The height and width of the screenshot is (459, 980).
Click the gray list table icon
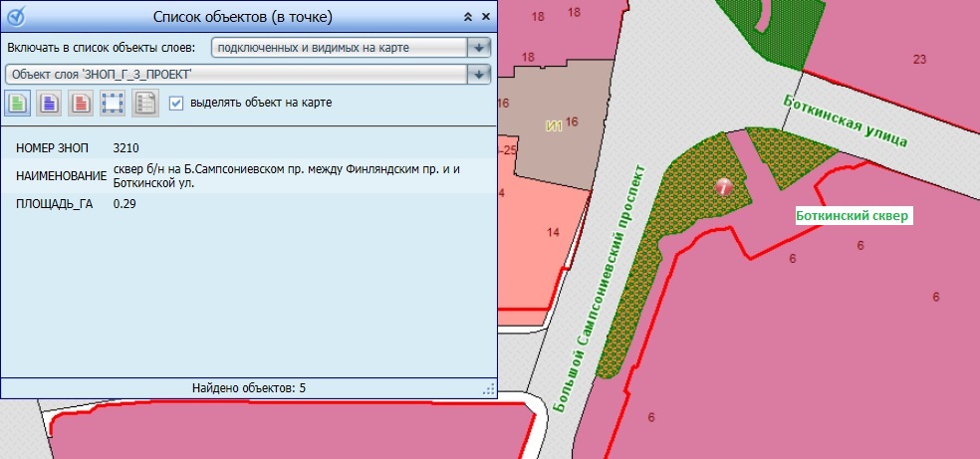(x=144, y=103)
